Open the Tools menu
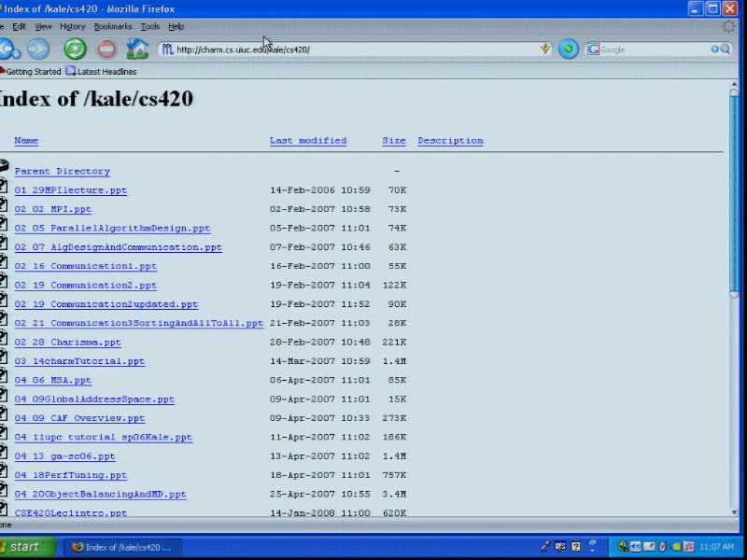The image size is (747, 560). pos(150,27)
